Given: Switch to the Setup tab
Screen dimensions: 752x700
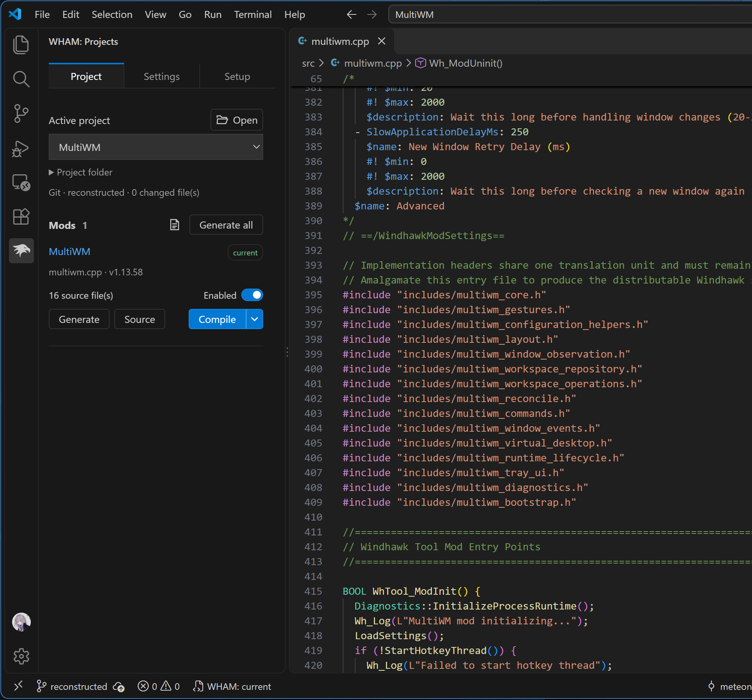Looking at the screenshot, I should click(x=237, y=76).
